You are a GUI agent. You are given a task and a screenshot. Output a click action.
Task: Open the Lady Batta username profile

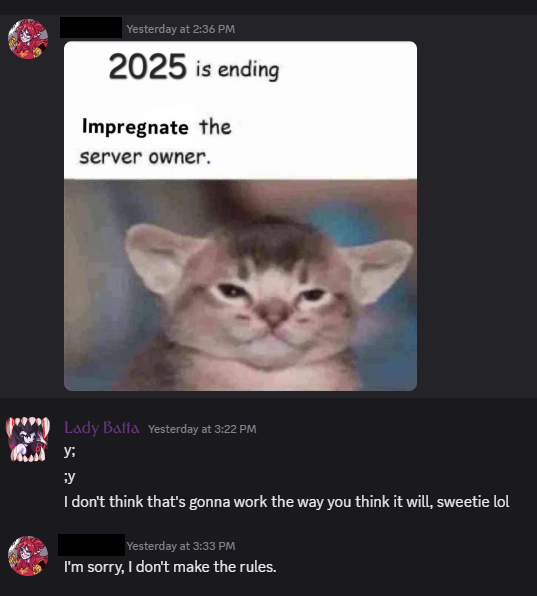[101, 428]
